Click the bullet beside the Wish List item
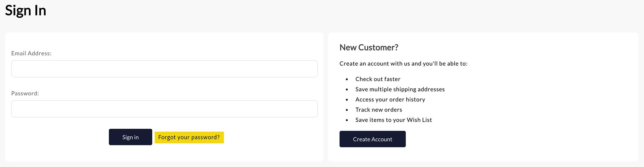Screen dimensions: 644x167 (347, 120)
